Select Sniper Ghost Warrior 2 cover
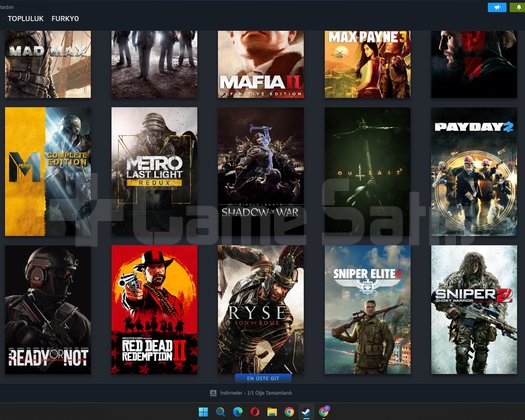Image resolution: width=525 pixels, height=420 pixels. (x=474, y=310)
